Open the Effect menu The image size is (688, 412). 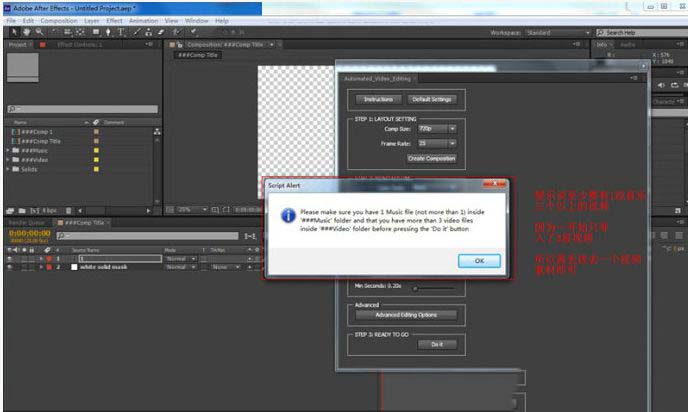click(114, 21)
